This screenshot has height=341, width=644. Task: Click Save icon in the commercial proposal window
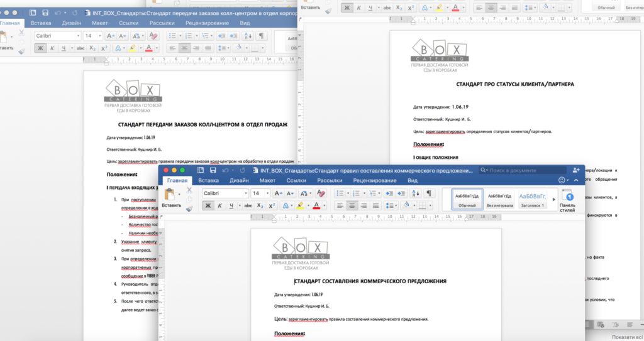click(213, 170)
